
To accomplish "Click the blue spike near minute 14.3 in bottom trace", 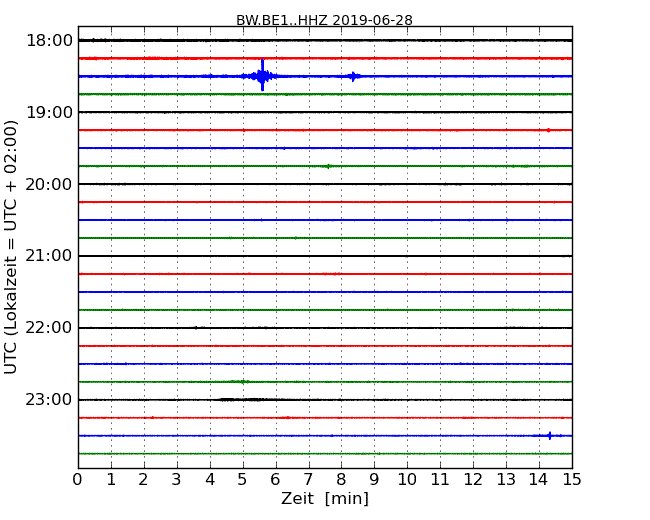I will (550, 435).
